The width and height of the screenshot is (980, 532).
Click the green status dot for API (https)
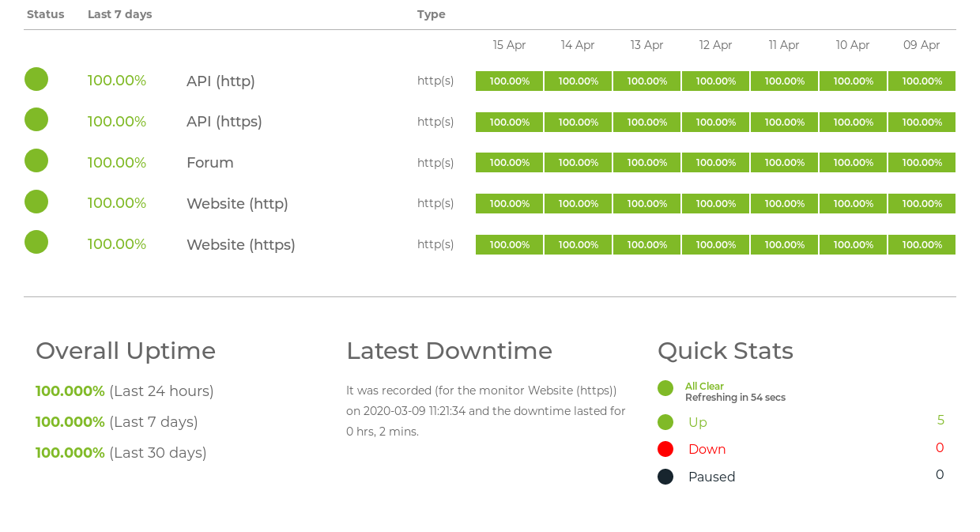point(36,119)
